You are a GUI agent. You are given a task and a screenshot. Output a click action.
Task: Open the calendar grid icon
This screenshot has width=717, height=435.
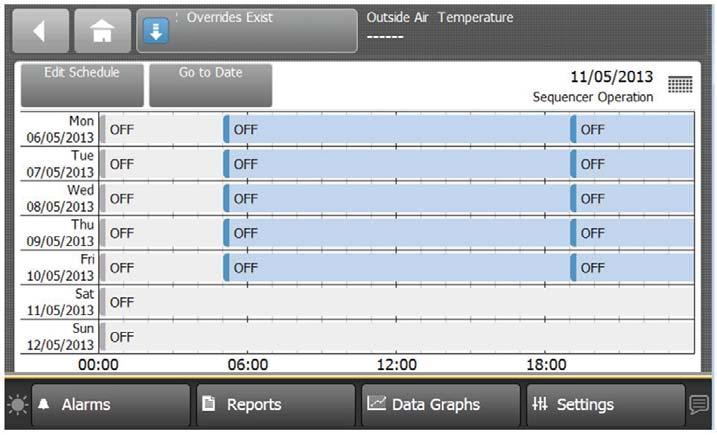click(x=680, y=85)
